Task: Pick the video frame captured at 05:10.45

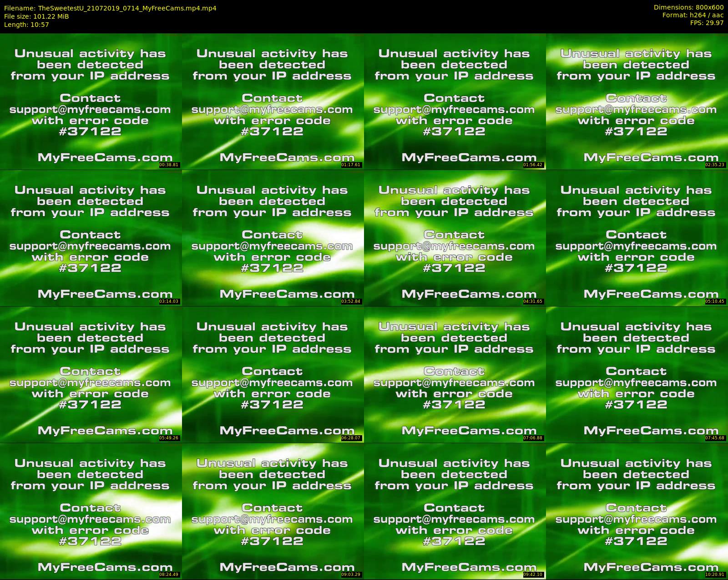Action: pos(637,238)
